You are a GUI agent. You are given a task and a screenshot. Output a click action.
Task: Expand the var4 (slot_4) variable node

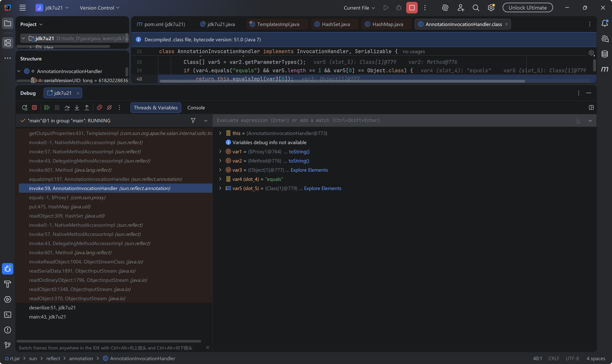point(220,179)
